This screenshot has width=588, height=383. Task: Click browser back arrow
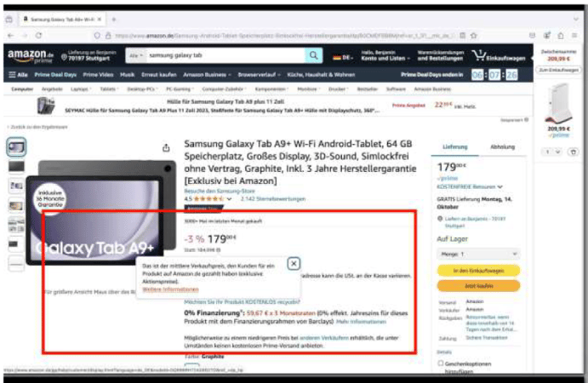coord(10,36)
